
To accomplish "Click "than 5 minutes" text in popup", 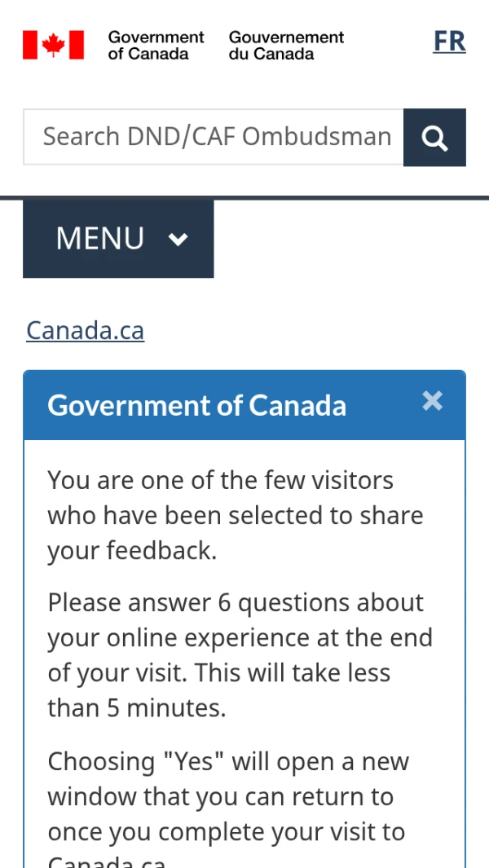I will [136, 708].
